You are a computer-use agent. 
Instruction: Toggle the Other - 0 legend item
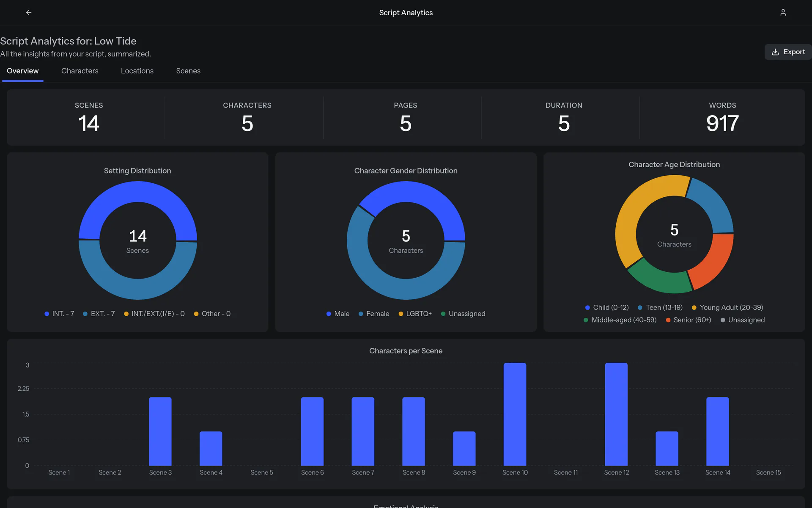(212, 314)
